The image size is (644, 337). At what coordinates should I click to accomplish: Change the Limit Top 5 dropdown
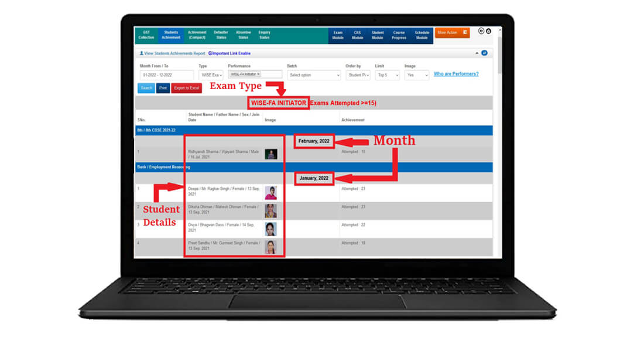pyautogui.click(x=387, y=75)
